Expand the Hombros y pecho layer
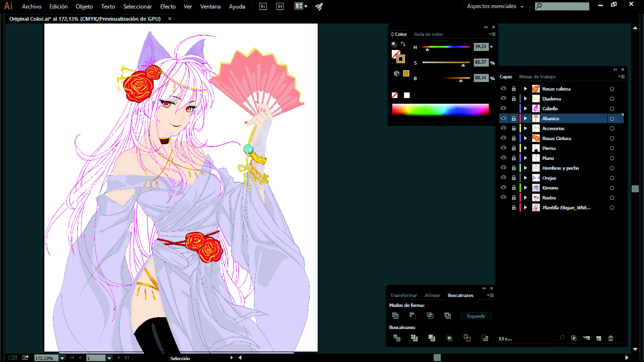Screen dimensions: 644x362 click(526, 168)
